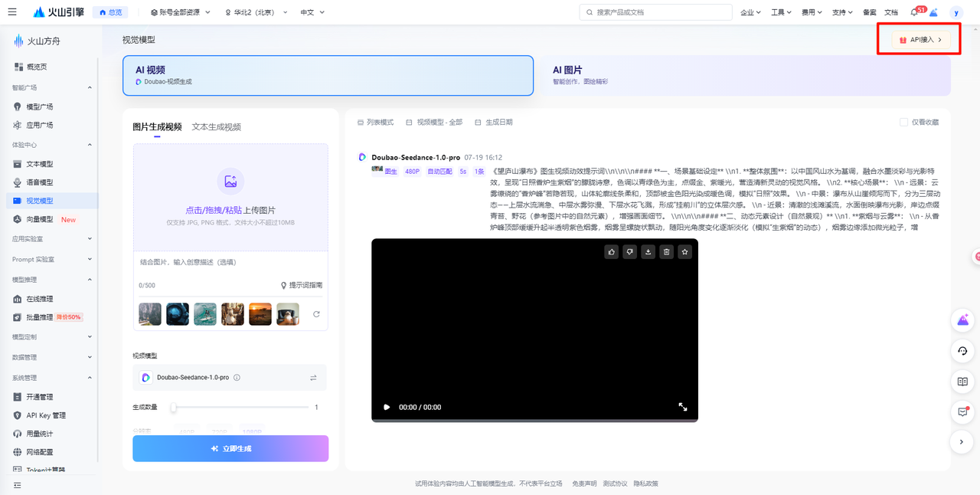Enable the 仅看收藏 checkbox
Screen dimensions: 980x495
point(904,122)
